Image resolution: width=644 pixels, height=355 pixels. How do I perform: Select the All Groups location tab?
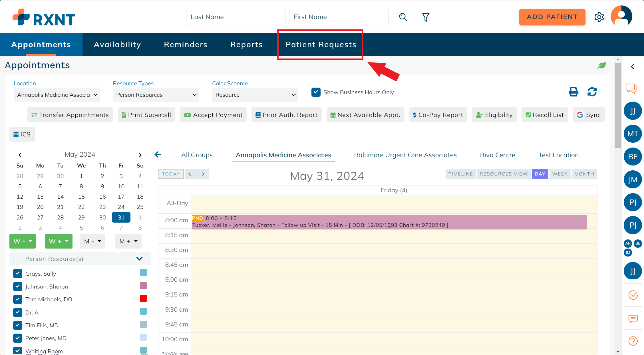197,155
